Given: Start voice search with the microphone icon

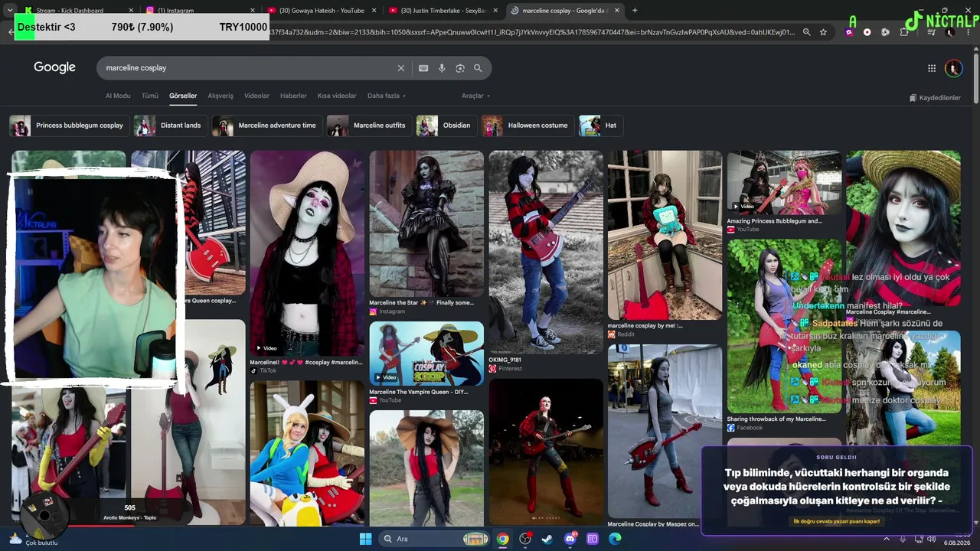Looking at the screenshot, I should (x=442, y=68).
